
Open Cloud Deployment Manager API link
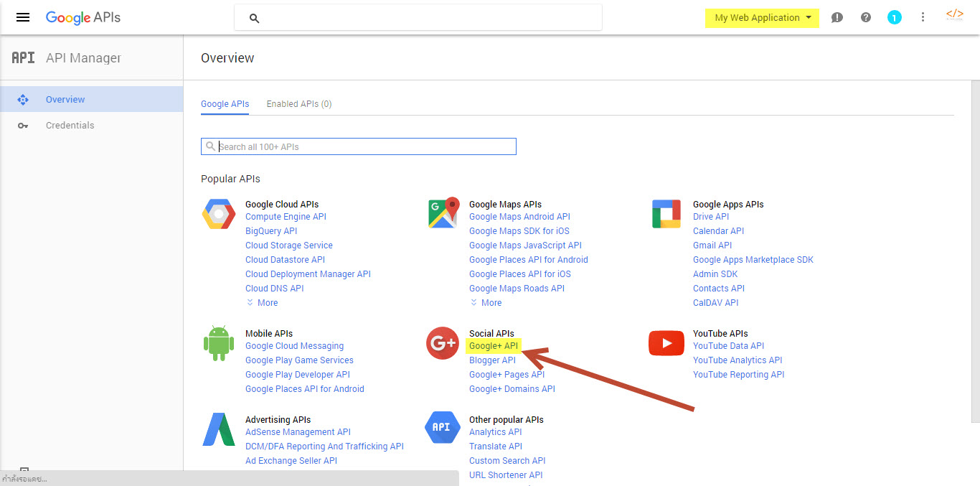tap(308, 274)
